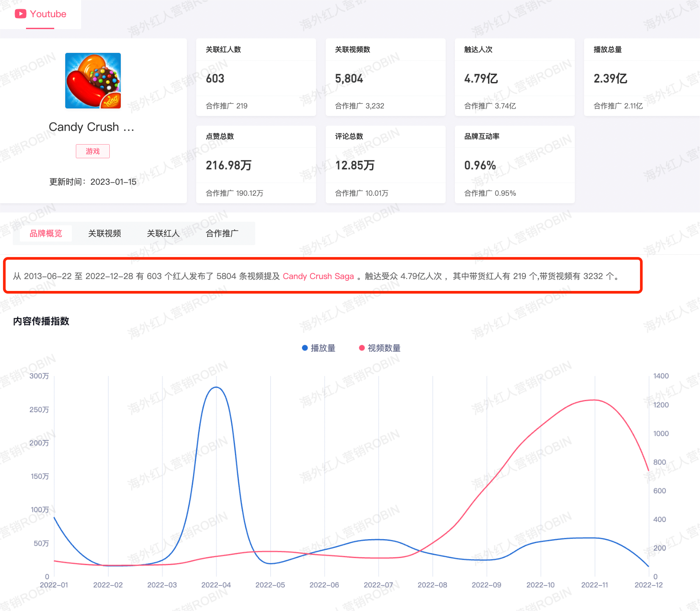Click 合作推广 190.12万 under 点赞总数

click(x=235, y=193)
